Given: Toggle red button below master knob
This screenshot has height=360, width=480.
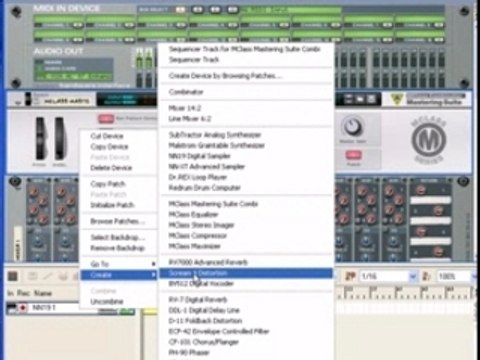Looking at the screenshot, I should pos(353,155).
